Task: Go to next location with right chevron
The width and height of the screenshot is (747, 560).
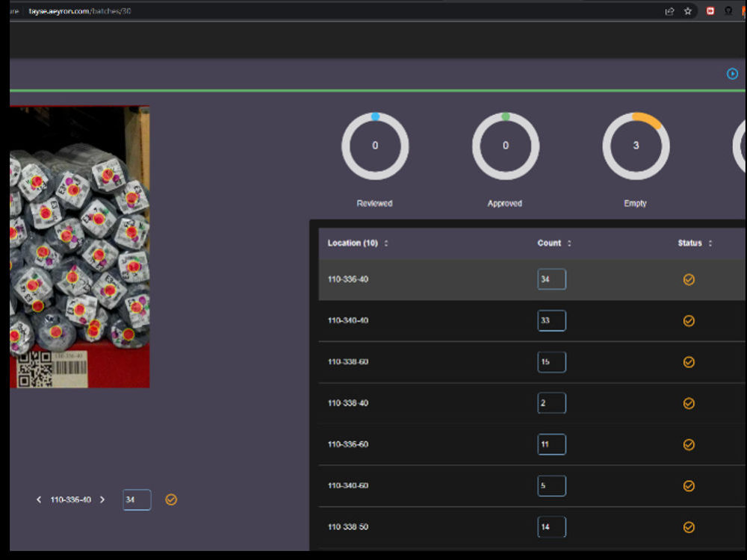Action: (102, 500)
